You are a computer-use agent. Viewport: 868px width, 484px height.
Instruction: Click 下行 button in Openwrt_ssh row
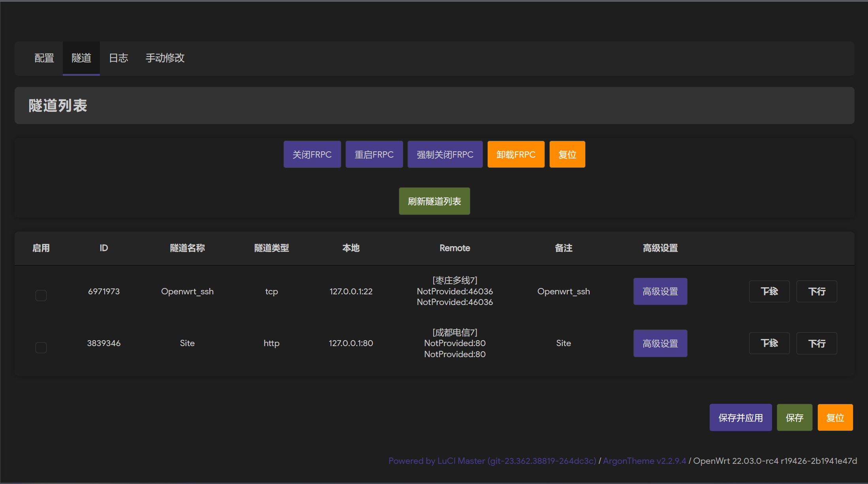tap(817, 292)
